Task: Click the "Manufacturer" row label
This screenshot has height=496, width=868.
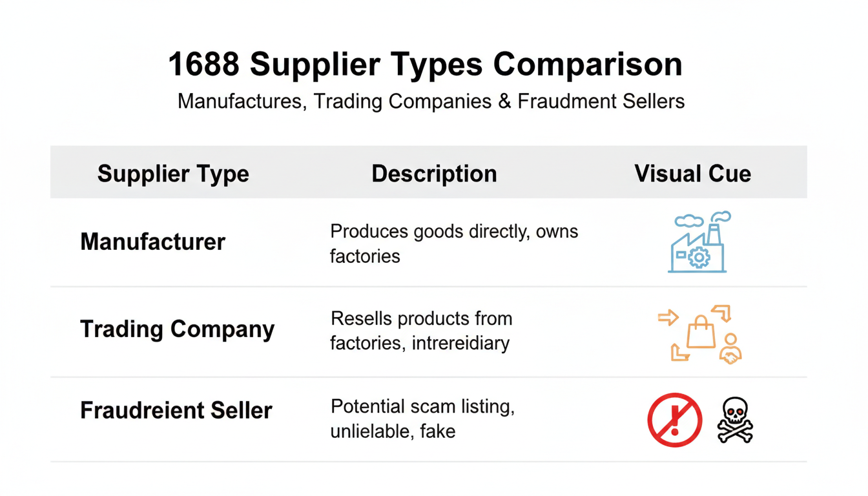Action: (152, 242)
